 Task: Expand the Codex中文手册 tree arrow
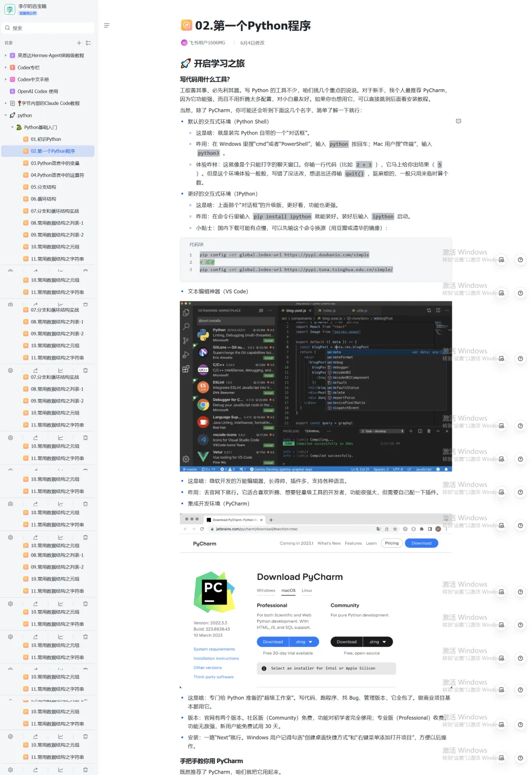click(x=5, y=79)
